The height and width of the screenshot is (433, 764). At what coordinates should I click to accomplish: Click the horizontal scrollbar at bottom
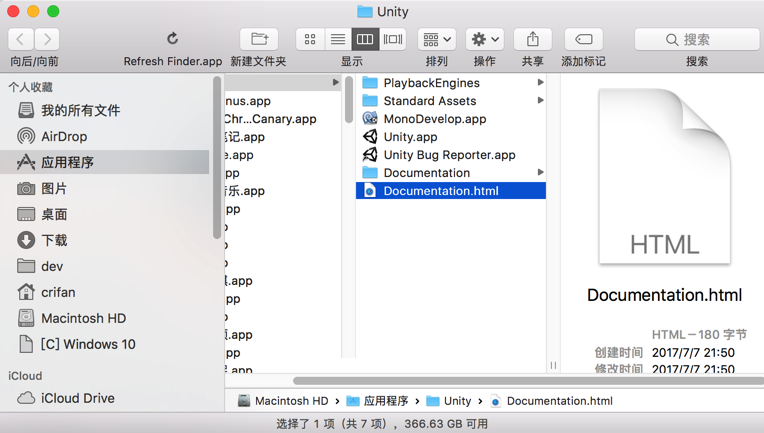tap(528, 380)
